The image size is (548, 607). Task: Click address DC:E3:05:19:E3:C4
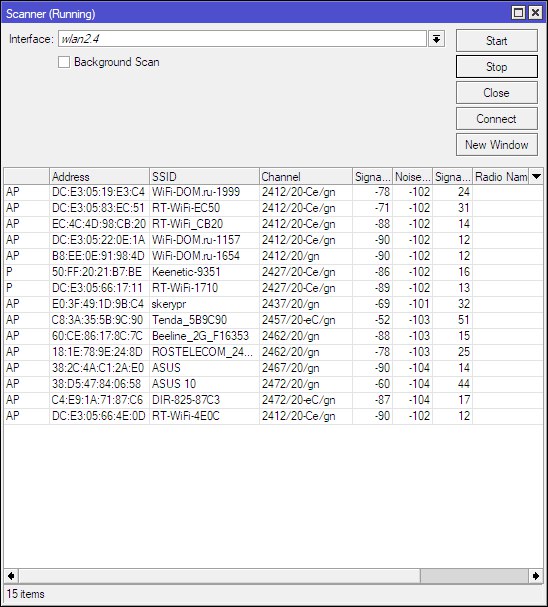[98, 192]
